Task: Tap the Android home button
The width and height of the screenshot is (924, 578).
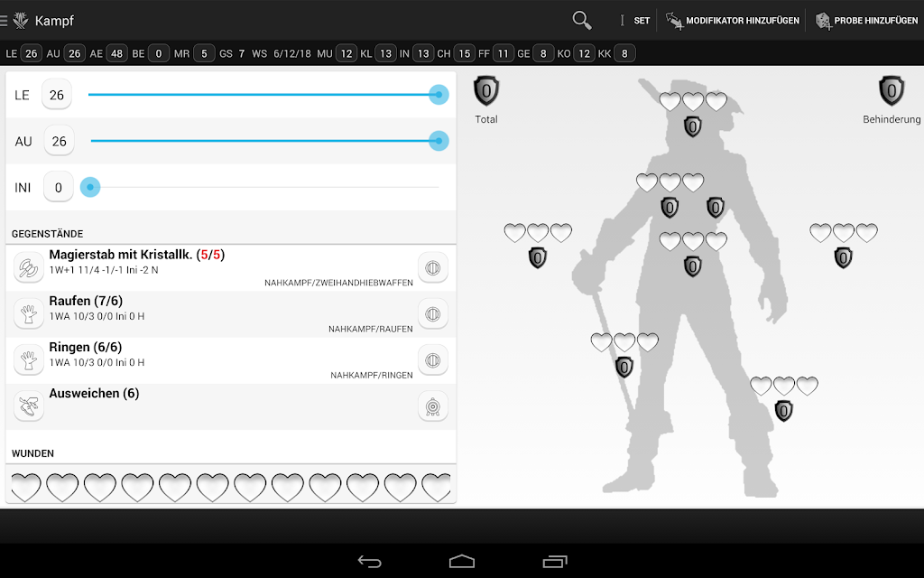Action: [462, 561]
